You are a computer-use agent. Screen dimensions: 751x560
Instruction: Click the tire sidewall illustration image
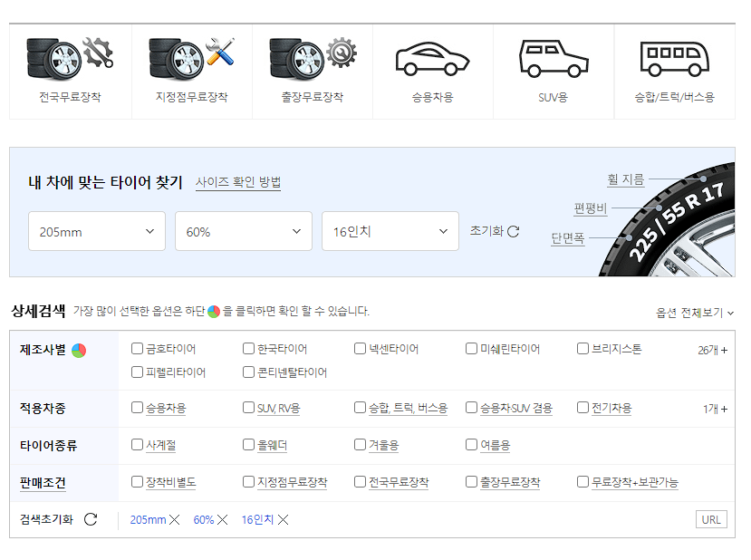[669, 219]
